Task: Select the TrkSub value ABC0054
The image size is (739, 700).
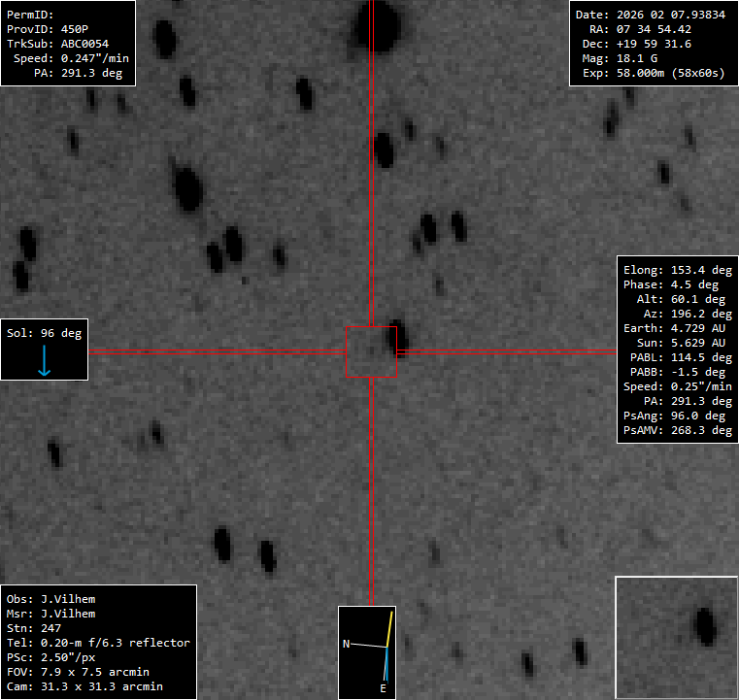Action: tap(84, 44)
